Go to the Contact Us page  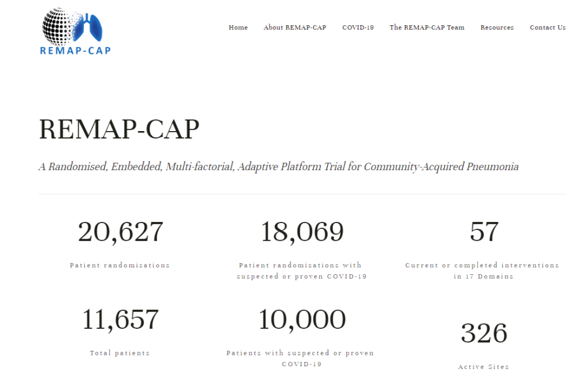point(547,27)
